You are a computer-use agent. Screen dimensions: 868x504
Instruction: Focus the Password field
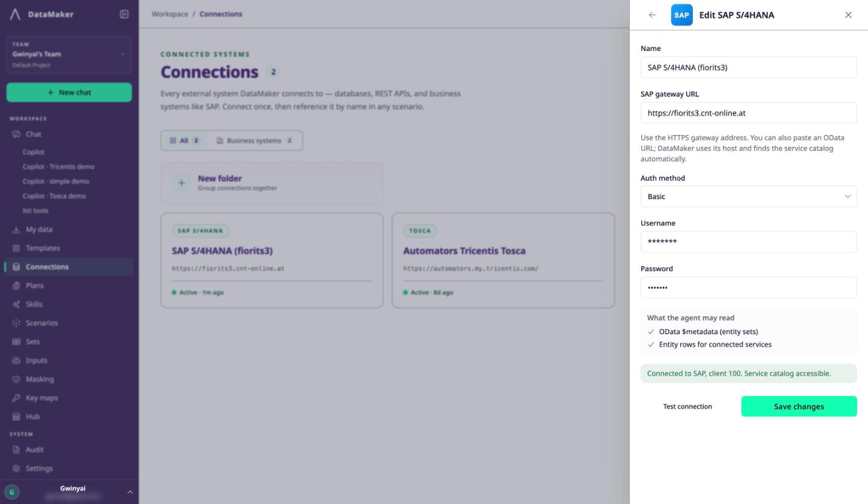pos(749,287)
